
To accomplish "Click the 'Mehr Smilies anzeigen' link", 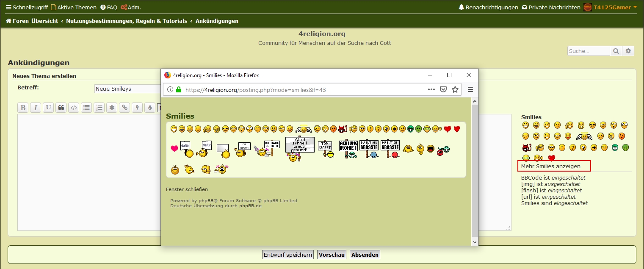I will [x=550, y=166].
